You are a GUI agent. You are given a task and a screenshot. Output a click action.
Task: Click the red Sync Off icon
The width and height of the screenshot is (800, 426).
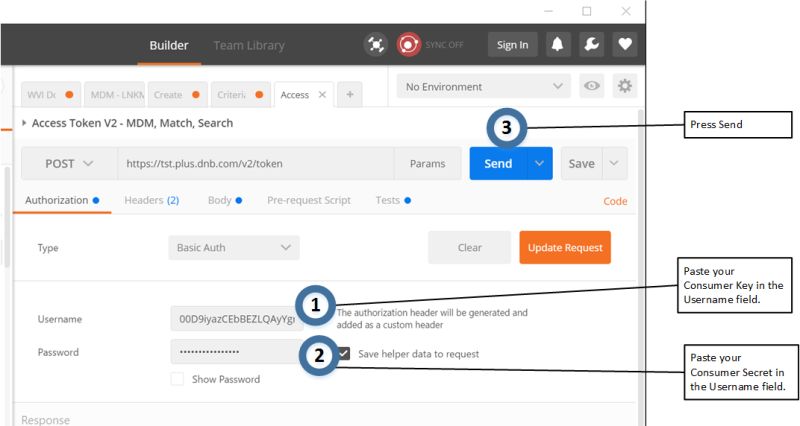(x=409, y=45)
